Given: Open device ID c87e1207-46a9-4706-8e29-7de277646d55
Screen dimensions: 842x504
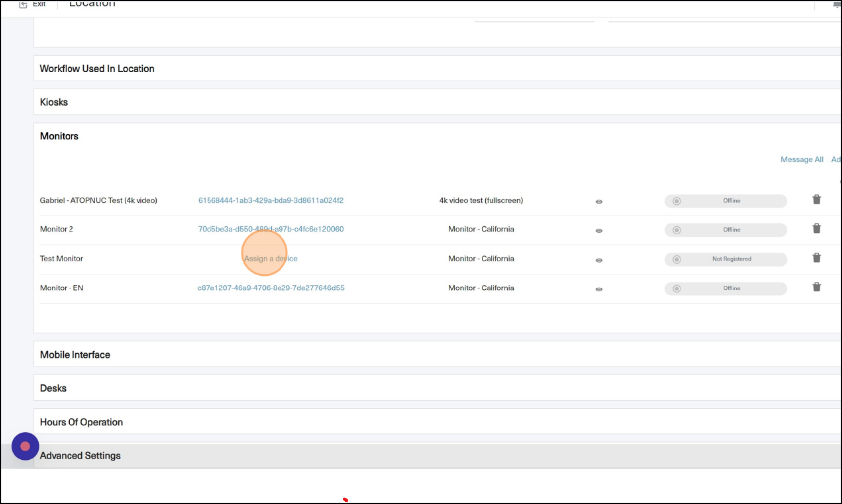Looking at the screenshot, I should [271, 288].
